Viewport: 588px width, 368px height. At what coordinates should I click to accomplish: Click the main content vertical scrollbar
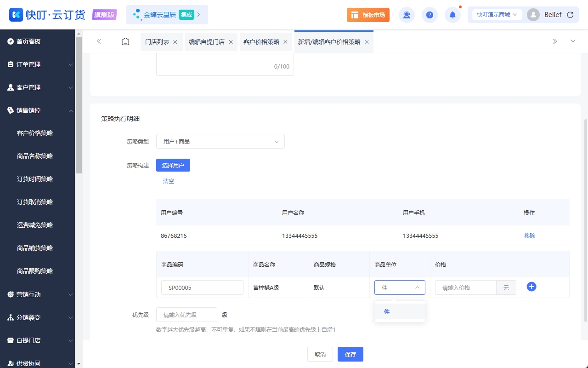pyautogui.click(x=585, y=220)
